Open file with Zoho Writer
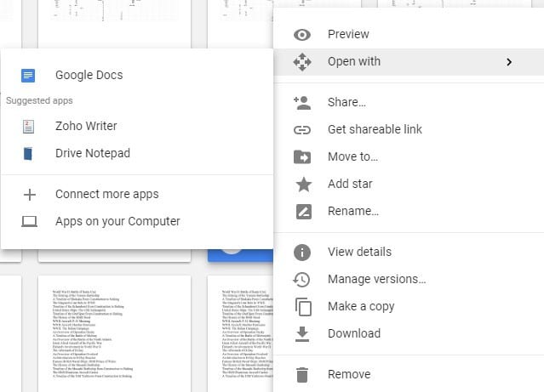544x392 pixels. point(86,126)
